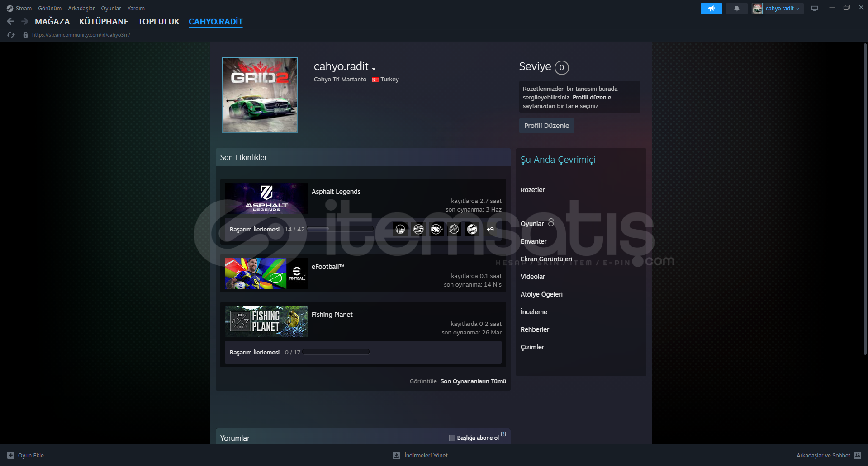Image resolution: width=868 pixels, height=466 pixels.
Task: Open Ekran Görüntüleri link
Action: point(546,259)
